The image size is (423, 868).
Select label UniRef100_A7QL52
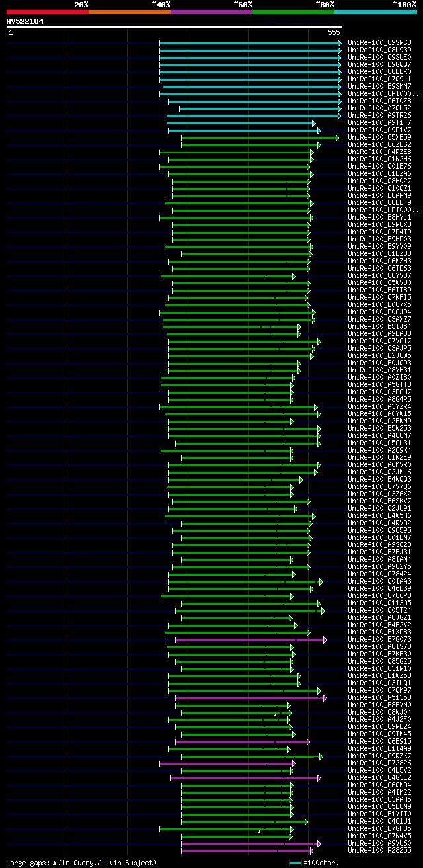(379, 108)
